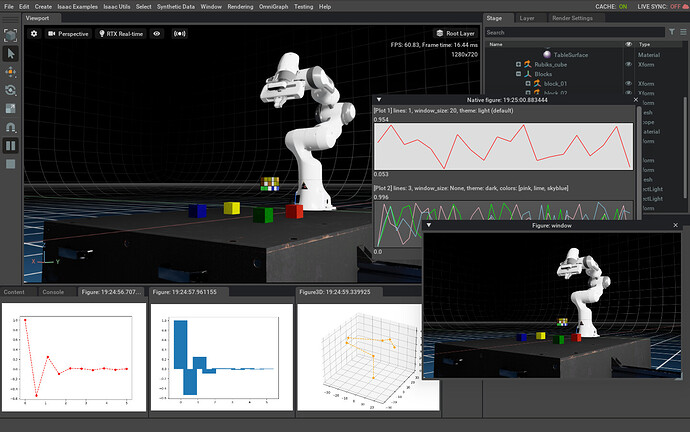
Task: Toggle the magnet Snap tool
Action: tap(11, 127)
